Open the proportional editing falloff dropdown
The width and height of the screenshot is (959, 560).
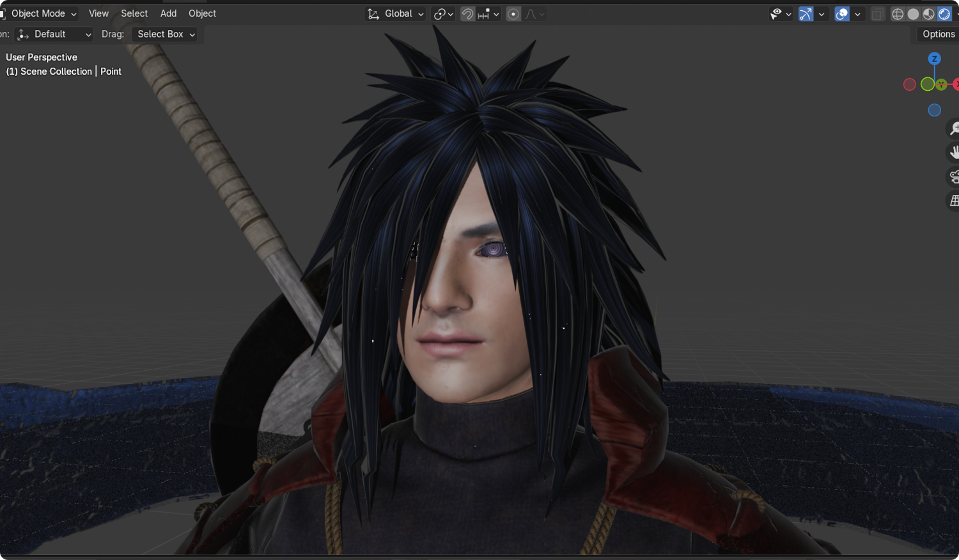click(535, 13)
